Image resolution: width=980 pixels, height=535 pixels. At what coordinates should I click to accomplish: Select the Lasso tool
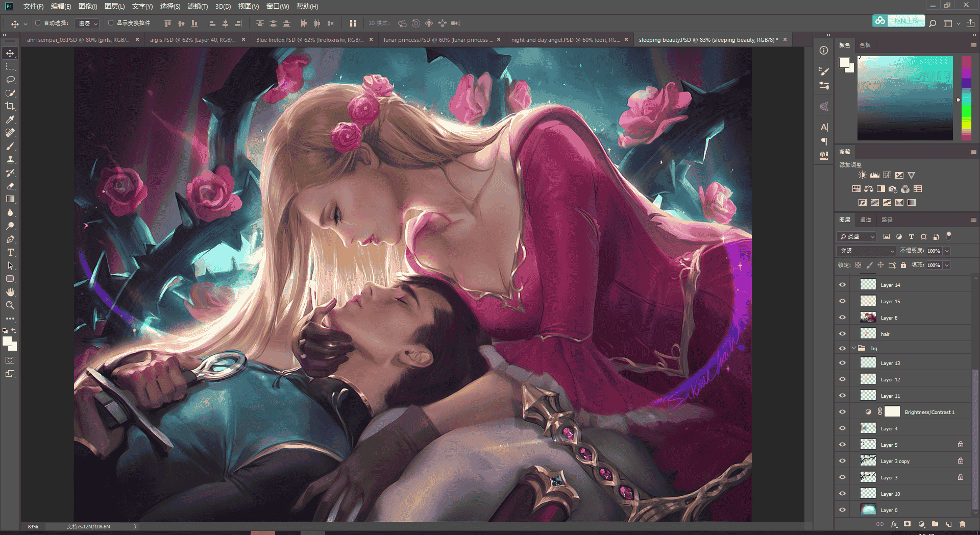[x=10, y=80]
